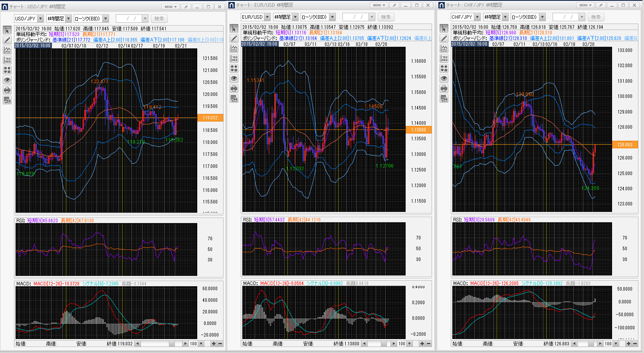
Task: Open the MENU button of USD/JPY chart window
Action: [170, 7]
